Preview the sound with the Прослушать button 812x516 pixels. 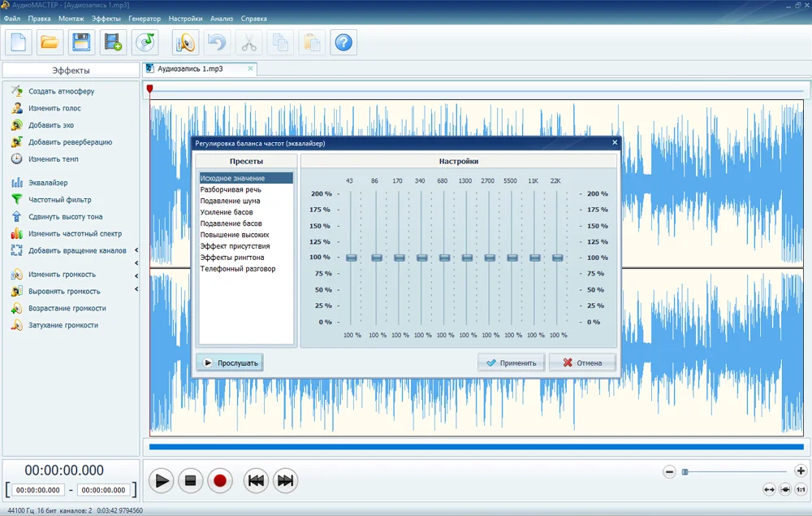[x=230, y=363]
